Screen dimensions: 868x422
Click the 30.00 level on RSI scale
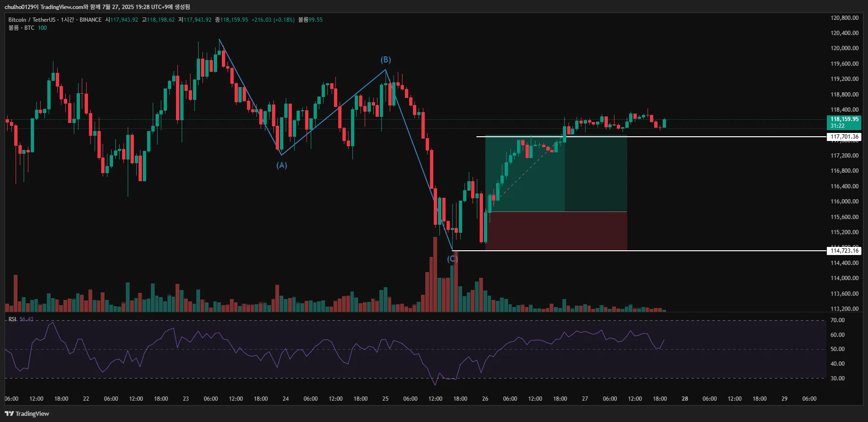837,378
